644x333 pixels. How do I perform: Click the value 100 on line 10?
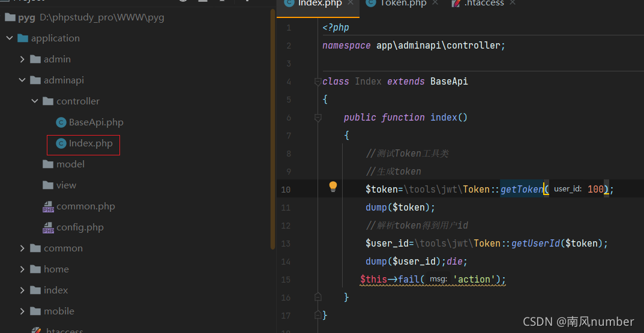pos(595,189)
